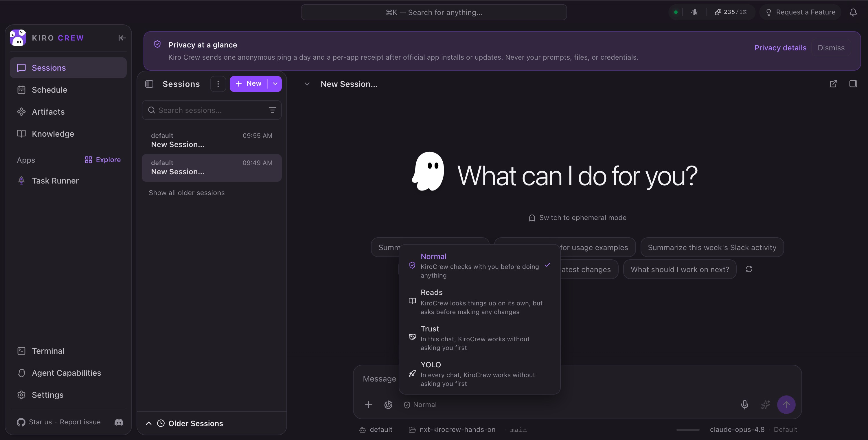Viewport: 868px width, 440px height.
Task: Open the Privacy details link
Action: 780,48
